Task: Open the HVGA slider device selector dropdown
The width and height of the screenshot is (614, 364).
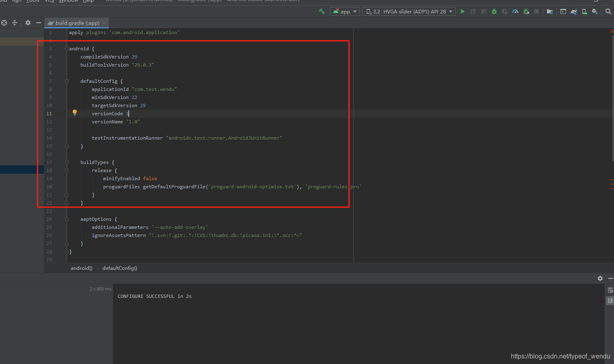Action: tap(409, 11)
